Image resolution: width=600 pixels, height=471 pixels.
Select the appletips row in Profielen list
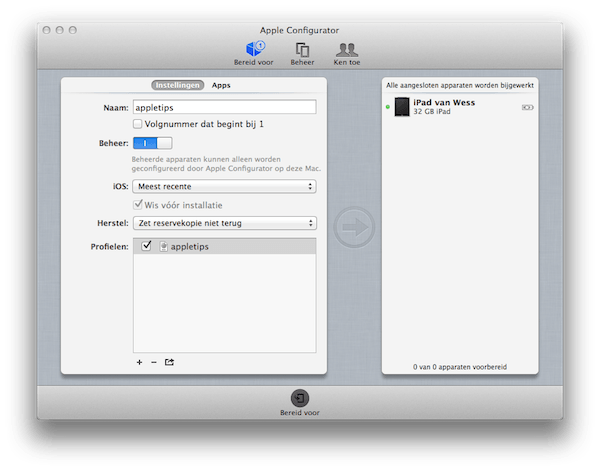tap(224, 246)
